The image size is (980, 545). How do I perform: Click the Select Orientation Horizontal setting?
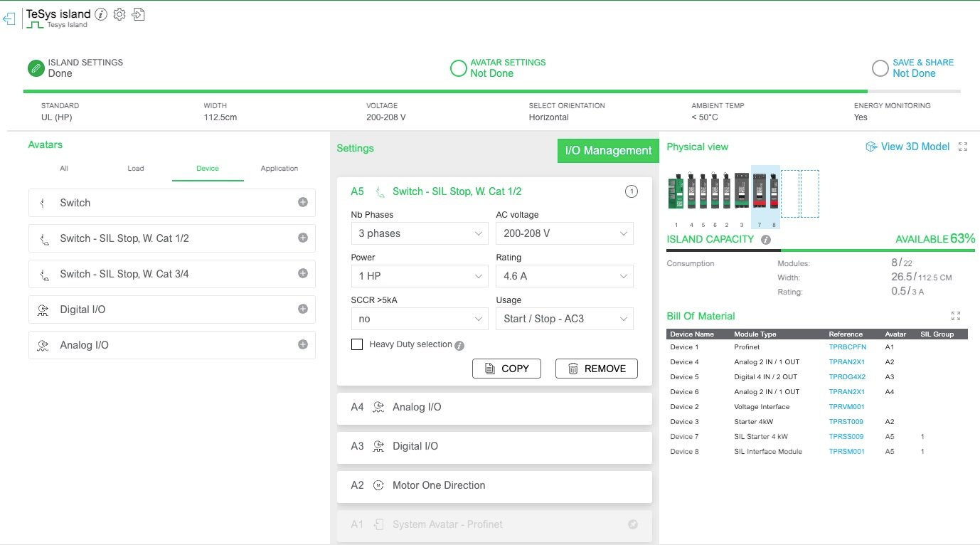pos(567,112)
